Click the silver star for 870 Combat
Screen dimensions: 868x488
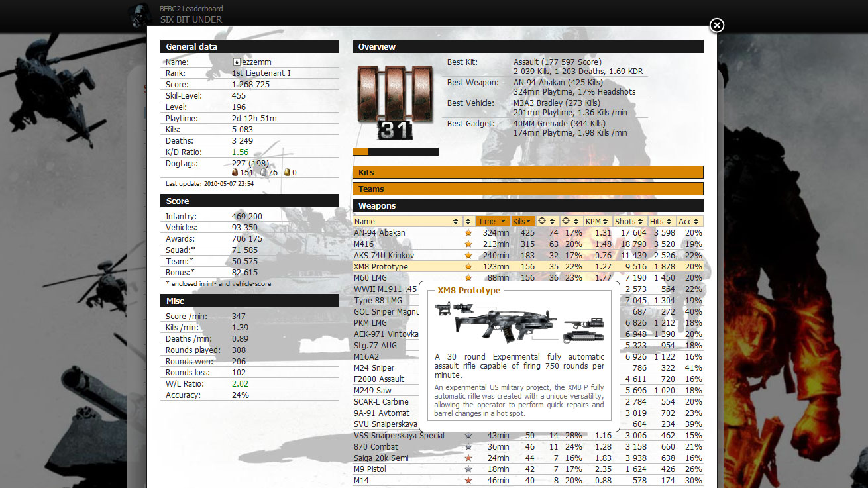tap(468, 447)
